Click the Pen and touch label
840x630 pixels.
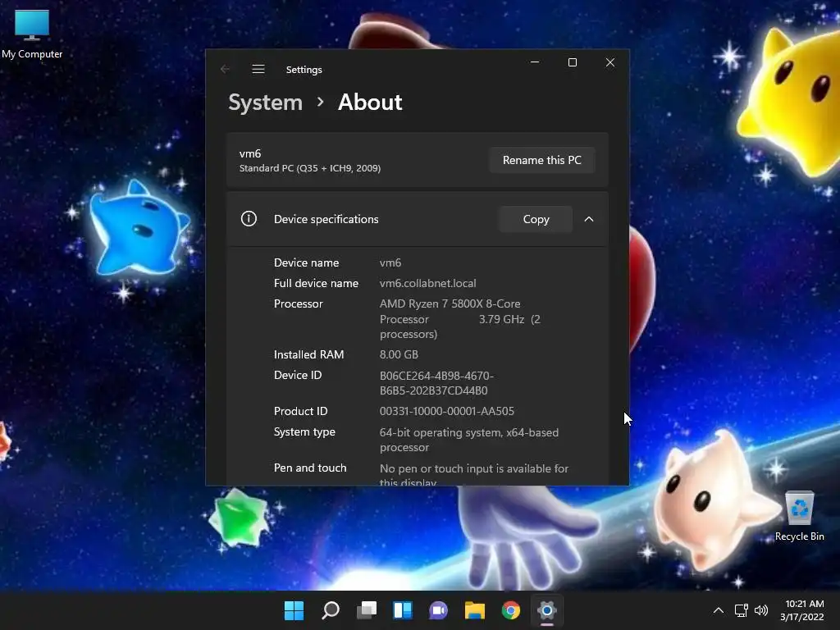pos(309,468)
